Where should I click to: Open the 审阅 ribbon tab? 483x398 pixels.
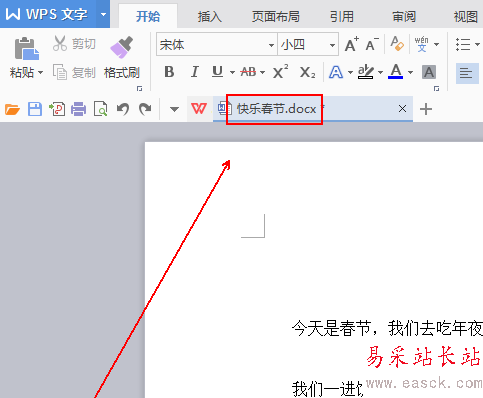(404, 16)
